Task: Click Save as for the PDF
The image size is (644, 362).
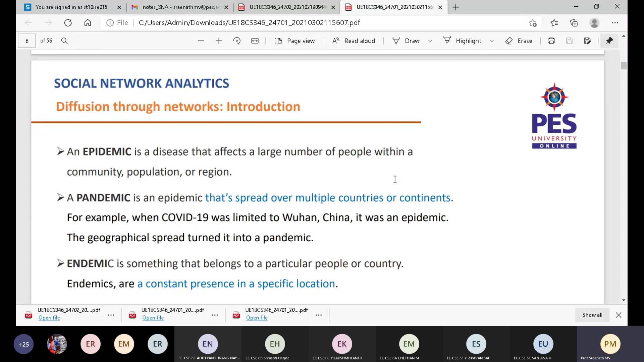Action: [587, 41]
